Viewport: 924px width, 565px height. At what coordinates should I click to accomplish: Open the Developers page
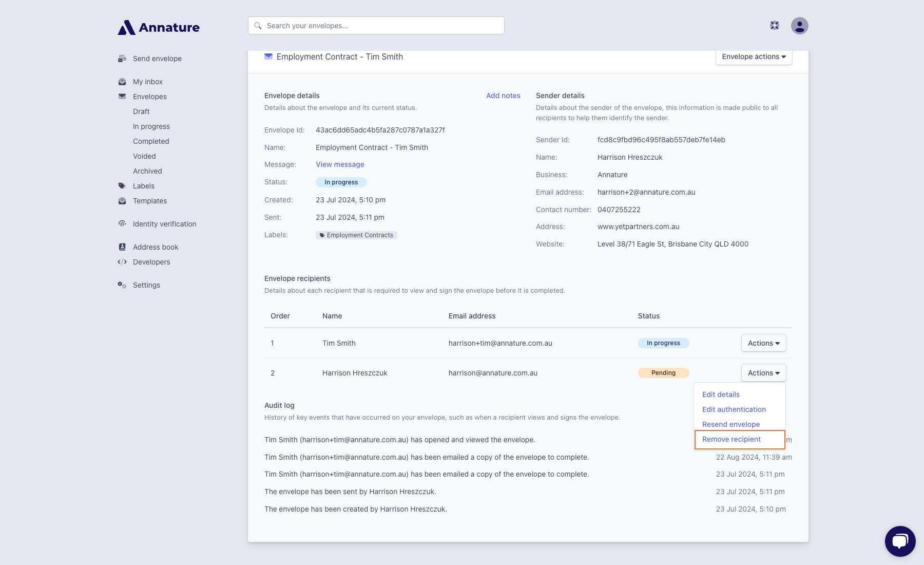(151, 262)
